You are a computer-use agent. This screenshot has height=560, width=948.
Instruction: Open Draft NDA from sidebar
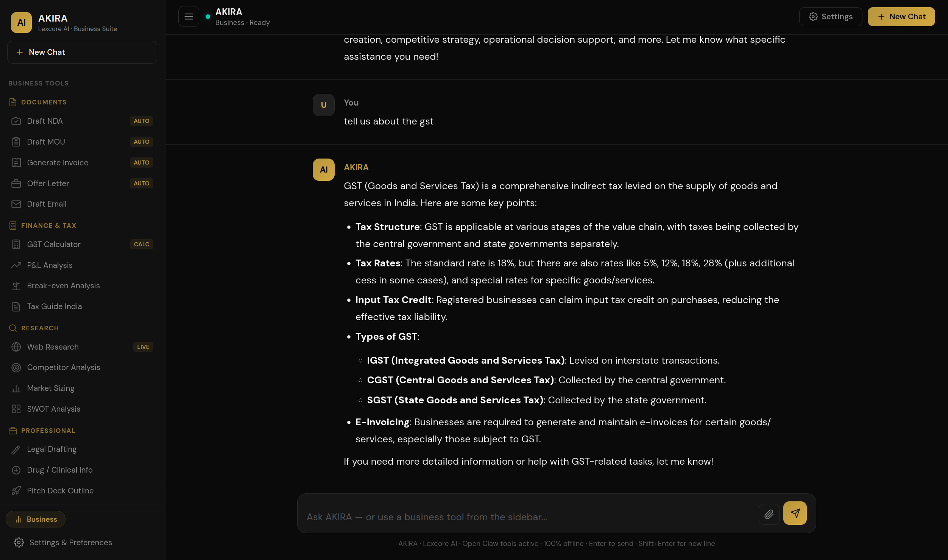pyautogui.click(x=82, y=121)
